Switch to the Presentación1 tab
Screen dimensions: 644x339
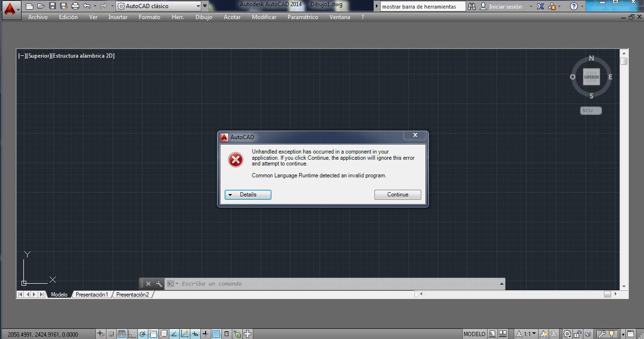92,295
